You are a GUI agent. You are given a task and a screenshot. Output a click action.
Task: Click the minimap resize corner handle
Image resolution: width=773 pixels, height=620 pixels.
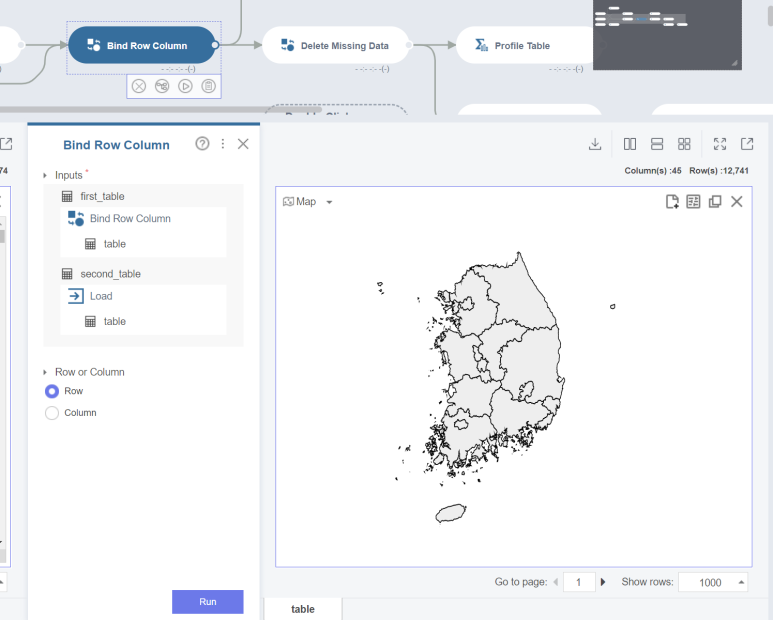pos(735,63)
